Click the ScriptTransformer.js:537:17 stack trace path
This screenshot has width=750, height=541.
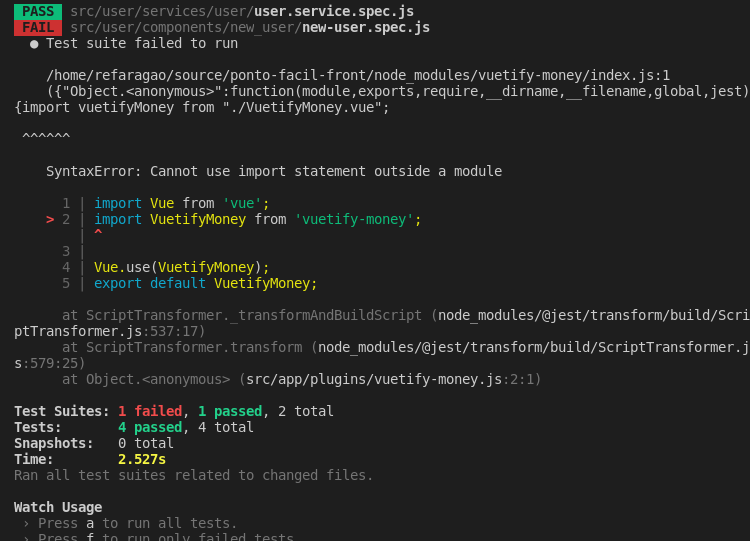pos(382,323)
